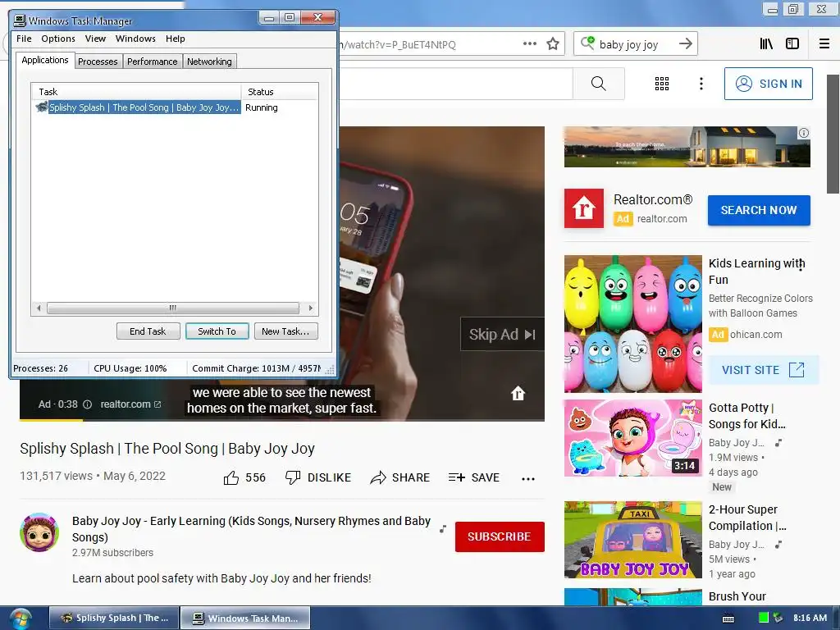Click the green CPU meter tray icon
This screenshot has height=630, width=840.
click(x=764, y=618)
